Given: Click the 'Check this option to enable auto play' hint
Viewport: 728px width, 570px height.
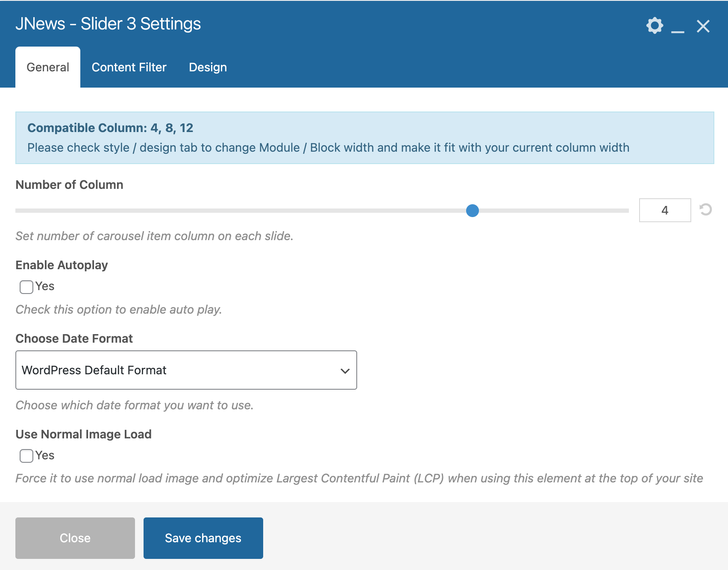Looking at the screenshot, I should coord(119,309).
